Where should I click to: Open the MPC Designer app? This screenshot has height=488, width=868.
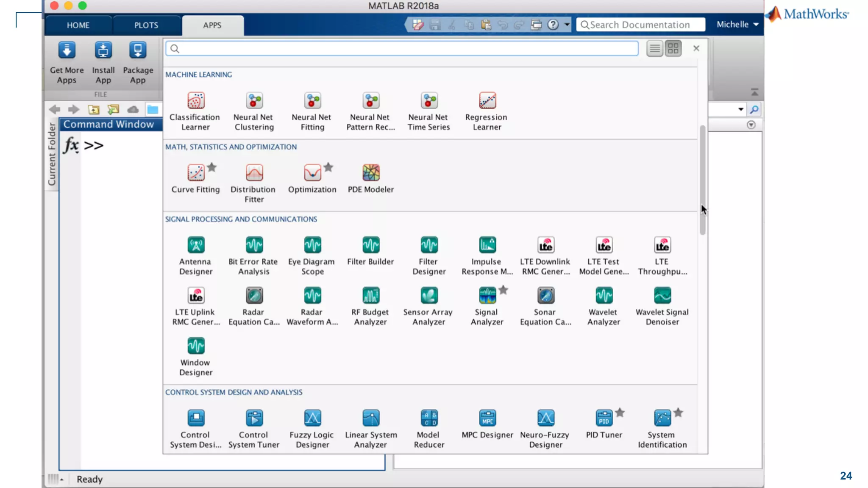pos(487,424)
